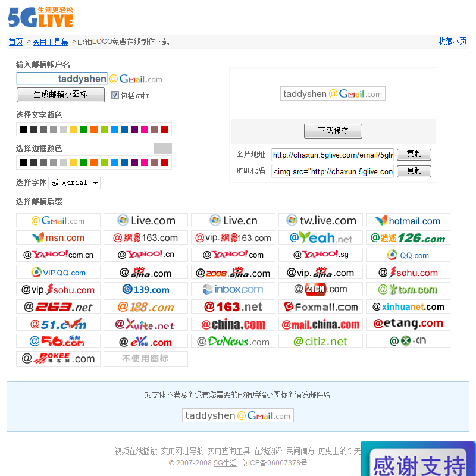Select the 不使用图标 no-icon option
The width and height of the screenshot is (476, 476).
pyautogui.click(x=146, y=359)
